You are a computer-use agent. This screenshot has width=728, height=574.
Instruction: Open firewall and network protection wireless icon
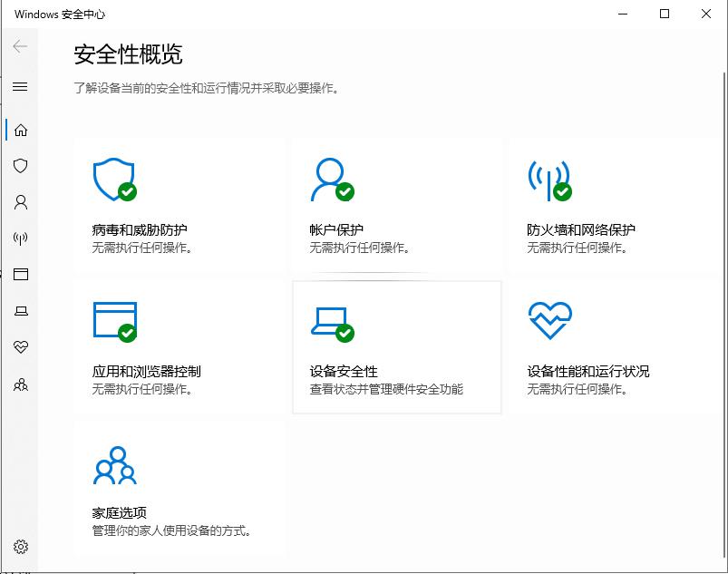click(x=20, y=238)
